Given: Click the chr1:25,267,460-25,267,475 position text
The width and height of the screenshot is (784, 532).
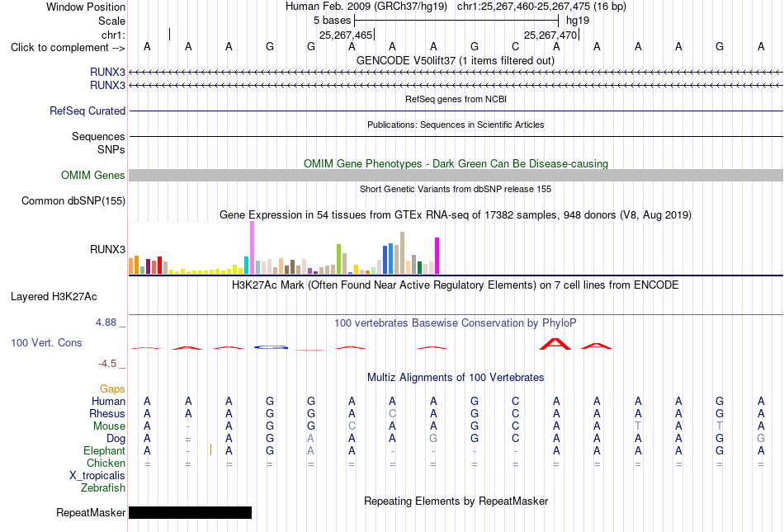Looking at the screenshot, I should (x=541, y=7).
